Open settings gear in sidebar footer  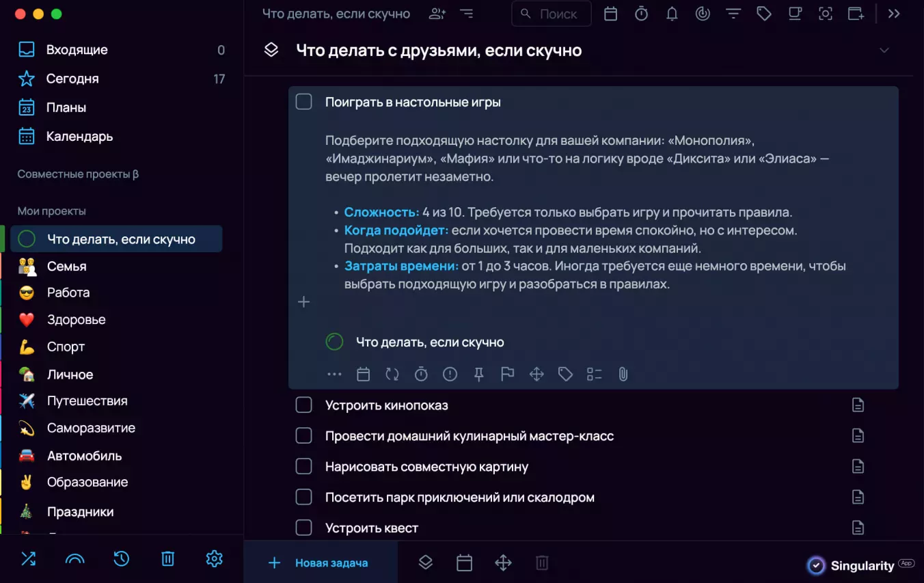pos(214,558)
